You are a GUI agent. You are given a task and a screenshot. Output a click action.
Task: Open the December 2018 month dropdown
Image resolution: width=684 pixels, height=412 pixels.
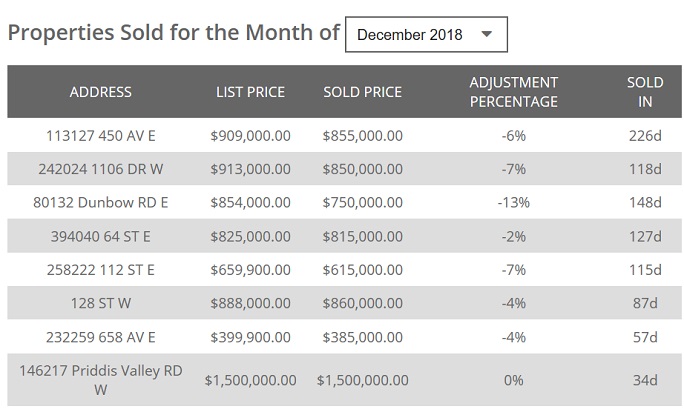click(x=426, y=34)
